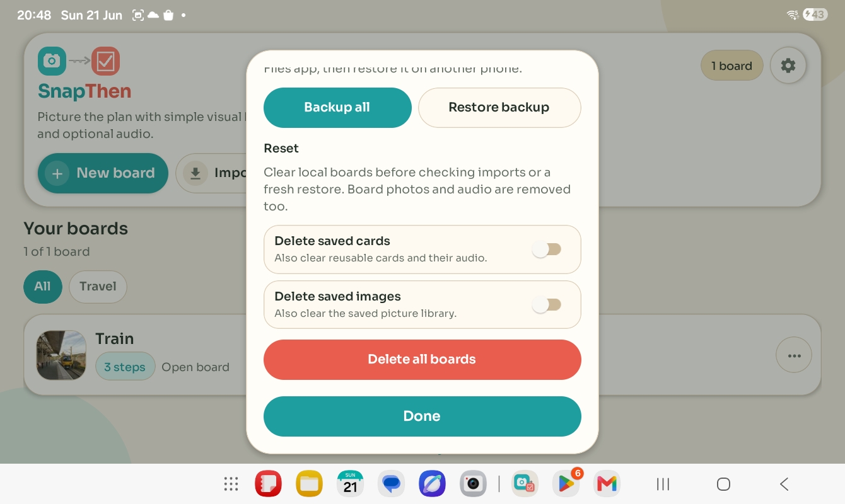The width and height of the screenshot is (845, 504).
Task: Tap the shopping bag notification icon
Action: click(168, 15)
